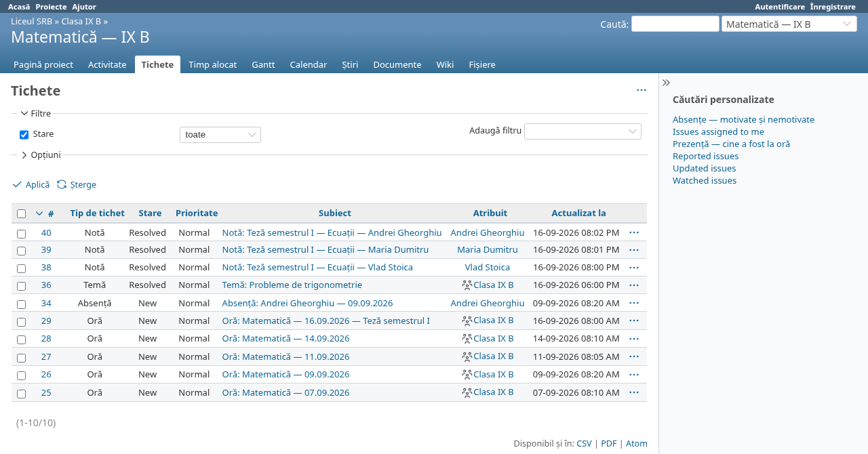Toggle the select-all tickets checkbox in header

click(21, 213)
